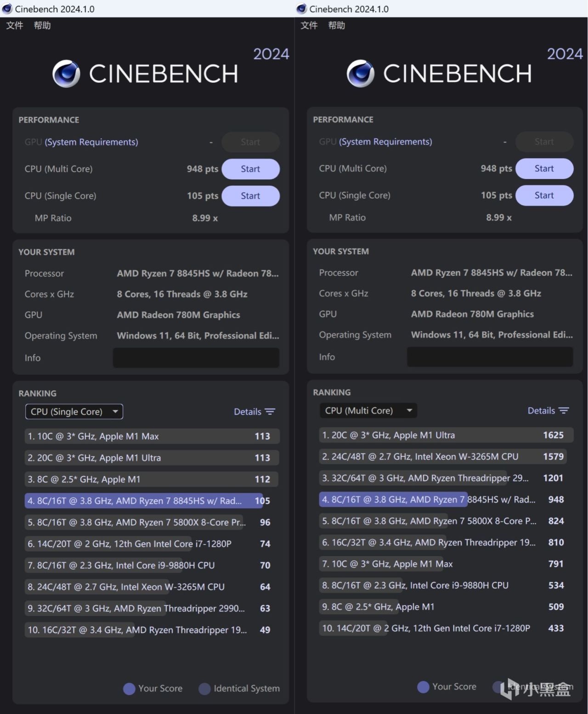Screen dimensions: 588x714
Task: Click the Cinebench title bar icon in left window
Action: (x=7, y=9)
